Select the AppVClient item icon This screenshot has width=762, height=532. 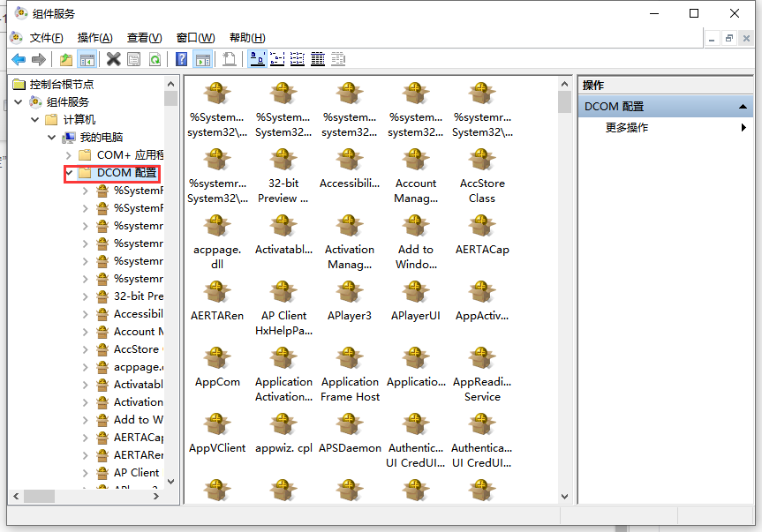217,424
